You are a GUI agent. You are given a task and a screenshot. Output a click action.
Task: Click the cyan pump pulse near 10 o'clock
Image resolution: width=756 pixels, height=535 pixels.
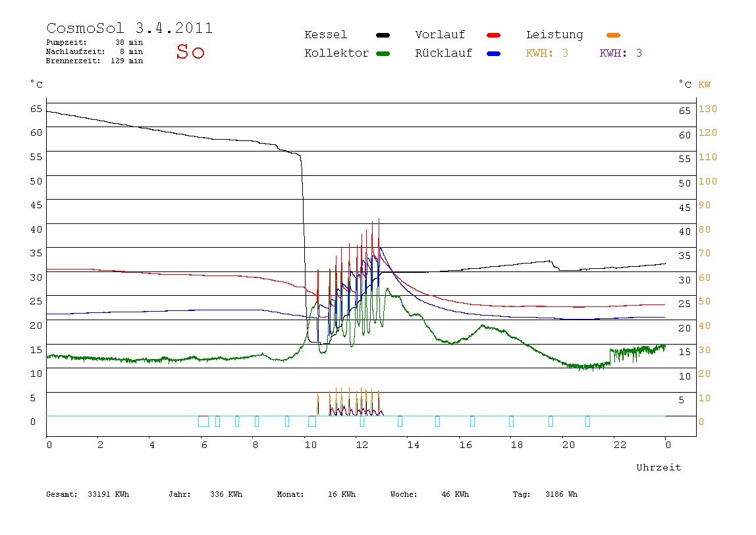[x=312, y=421]
